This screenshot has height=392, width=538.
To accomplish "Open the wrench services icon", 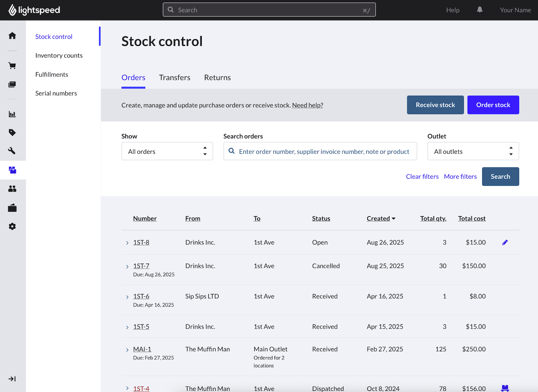I will pyautogui.click(x=12, y=151).
